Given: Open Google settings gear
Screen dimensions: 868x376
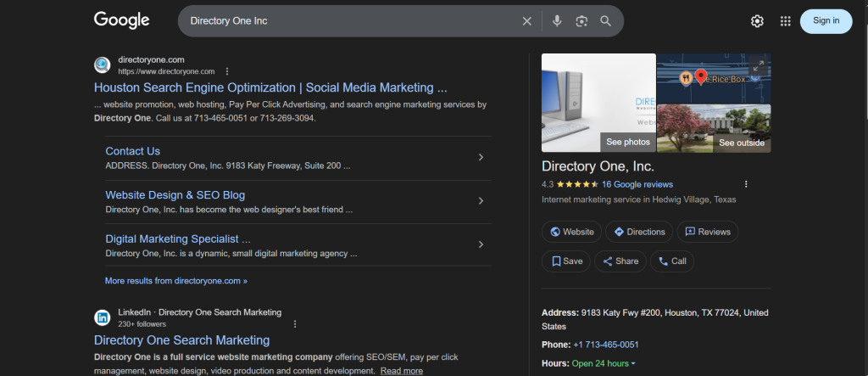Looking at the screenshot, I should click(x=757, y=21).
